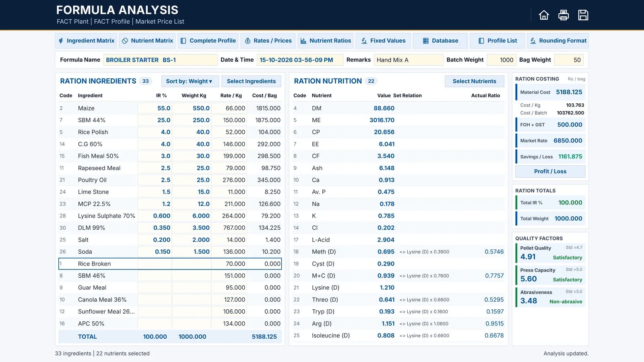The height and width of the screenshot is (362, 644).
Task: Click the Nutrient Ratios chart icon
Action: 303,41
